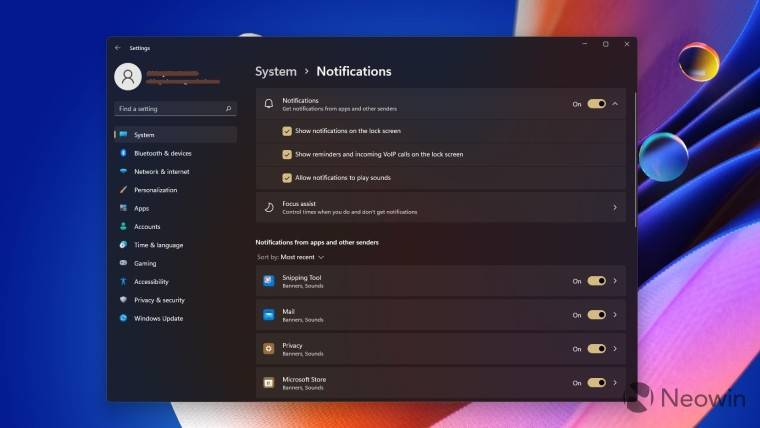Disable Mail notifications toggle
This screenshot has width=760, height=428.
[x=597, y=315]
